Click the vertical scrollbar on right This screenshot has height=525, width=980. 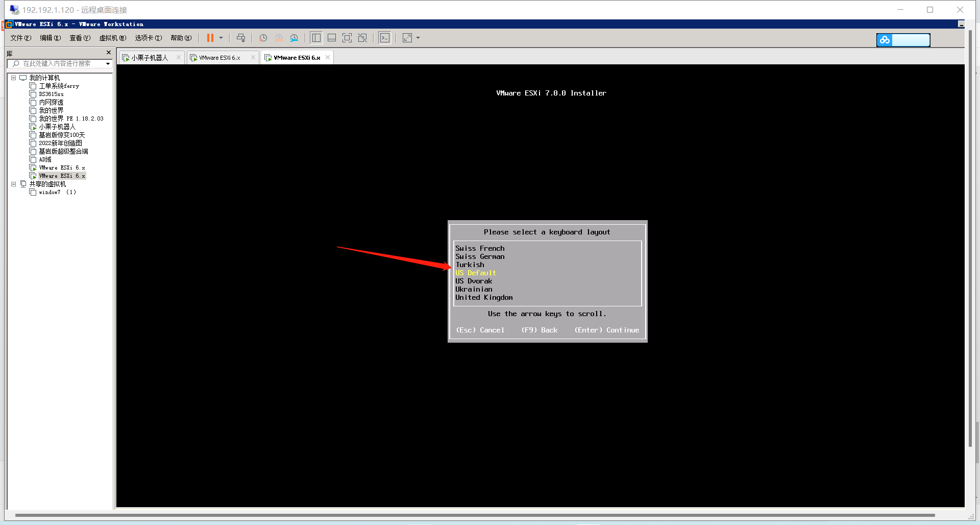coord(970,238)
